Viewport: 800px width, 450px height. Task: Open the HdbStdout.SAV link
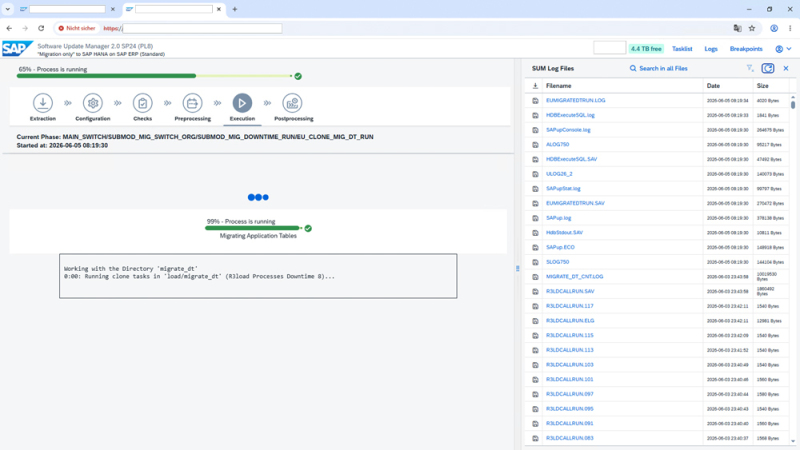tap(564, 233)
